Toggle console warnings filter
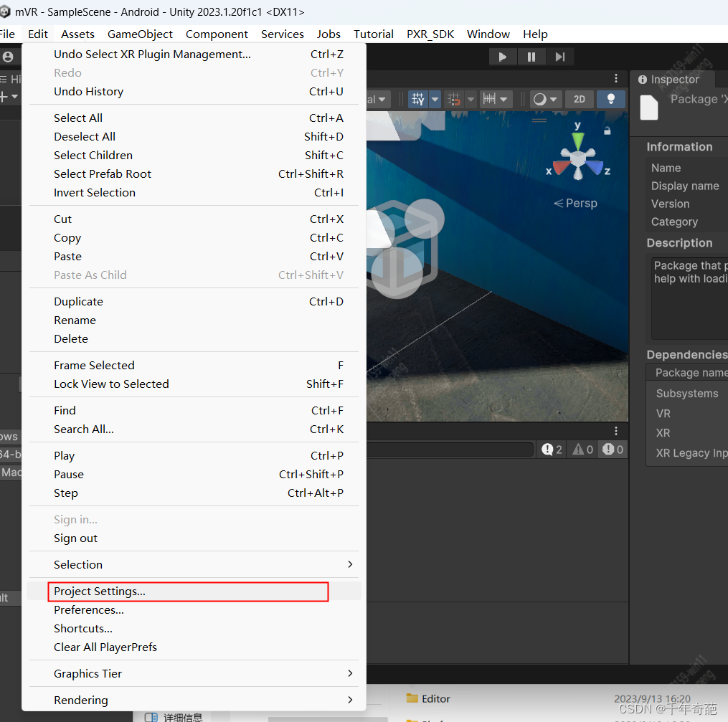Image resolution: width=728 pixels, height=722 pixels. (x=582, y=450)
